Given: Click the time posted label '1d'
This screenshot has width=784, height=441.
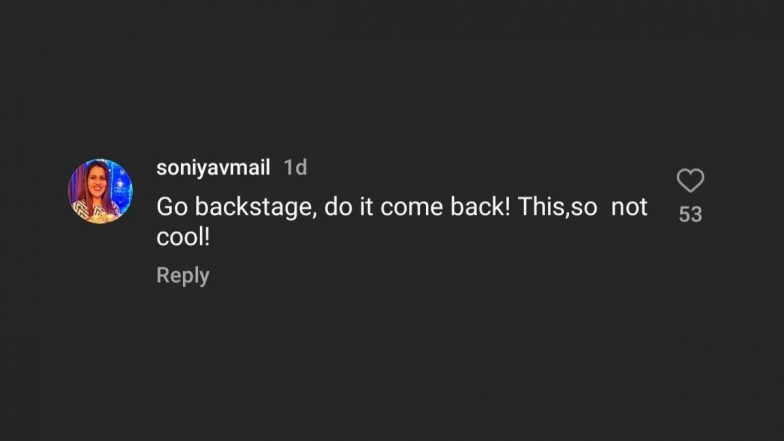Looking at the screenshot, I should (295, 168).
